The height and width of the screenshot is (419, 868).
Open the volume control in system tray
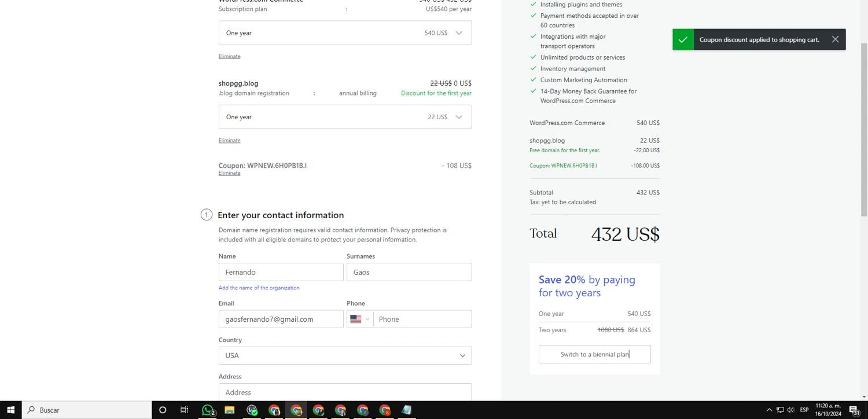click(790, 410)
